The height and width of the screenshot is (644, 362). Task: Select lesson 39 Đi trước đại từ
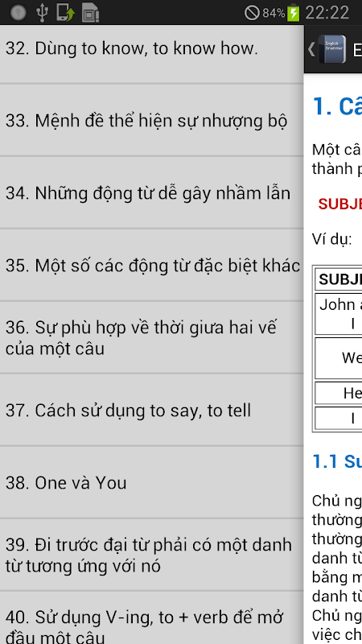[151, 555]
